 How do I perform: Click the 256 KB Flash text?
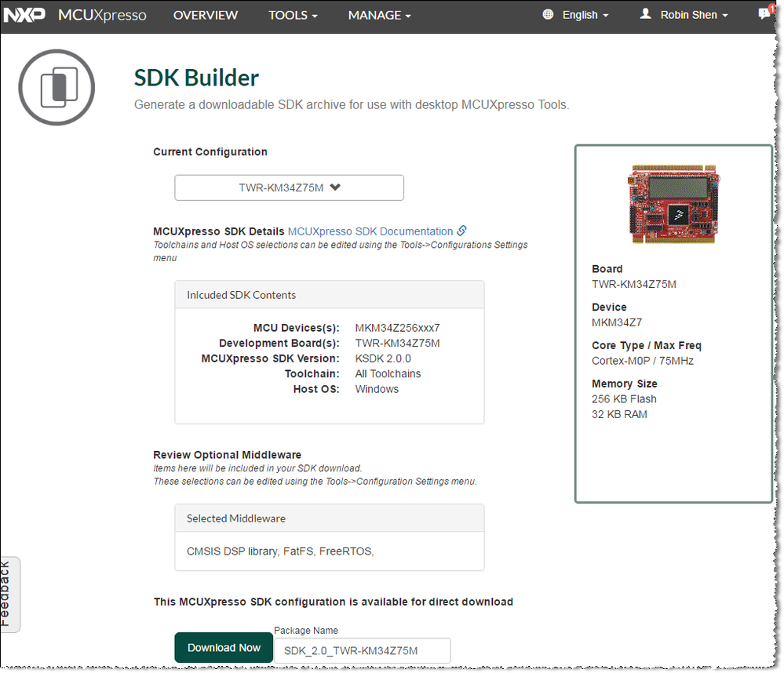pyautogui.click(x=624, y=399)
